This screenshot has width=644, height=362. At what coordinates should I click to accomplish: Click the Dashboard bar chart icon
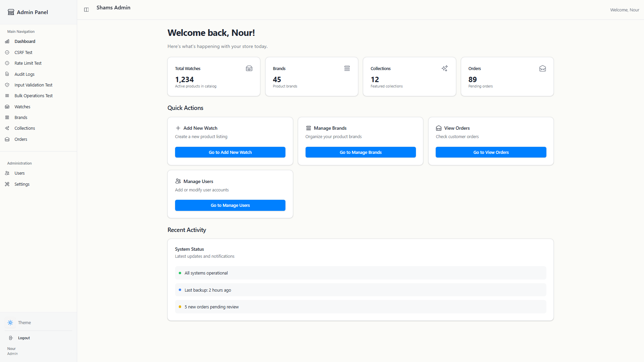[x=7, y=42]
